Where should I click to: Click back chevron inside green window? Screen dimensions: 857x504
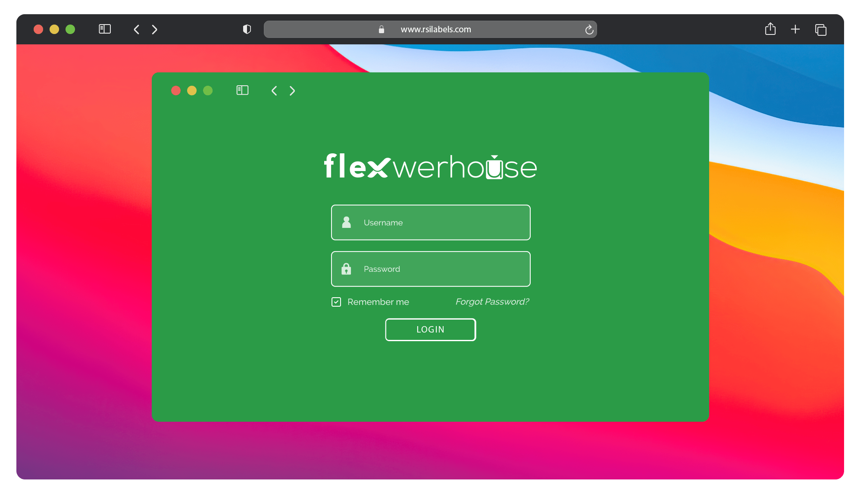274,91
